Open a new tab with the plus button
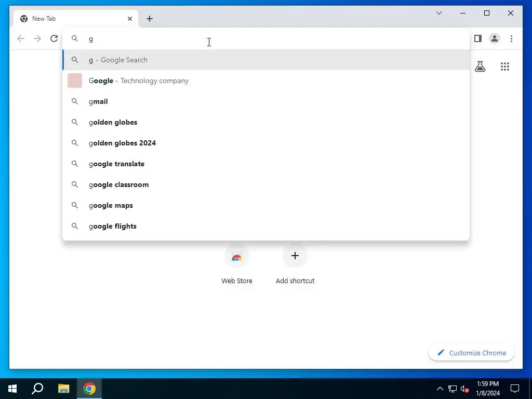Image resolution: width=532 pixels, height=399 pixels. (x=150, y=19)
